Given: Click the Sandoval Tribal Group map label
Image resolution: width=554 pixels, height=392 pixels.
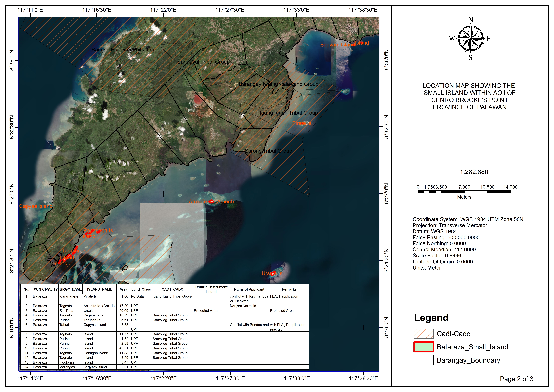Looking at the screenshot, I should tap(204, 62).
